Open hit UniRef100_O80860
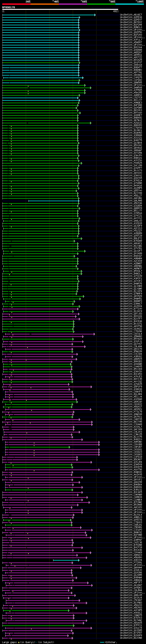The height and width of the screenshot is (644, 146). pos(131,75)
